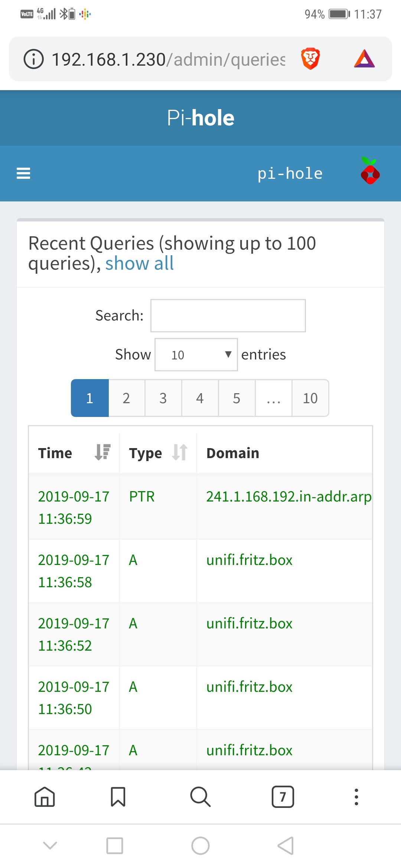Tap the Android back navigation button
The height and width of the screenshot is (868, 401).
286,846
